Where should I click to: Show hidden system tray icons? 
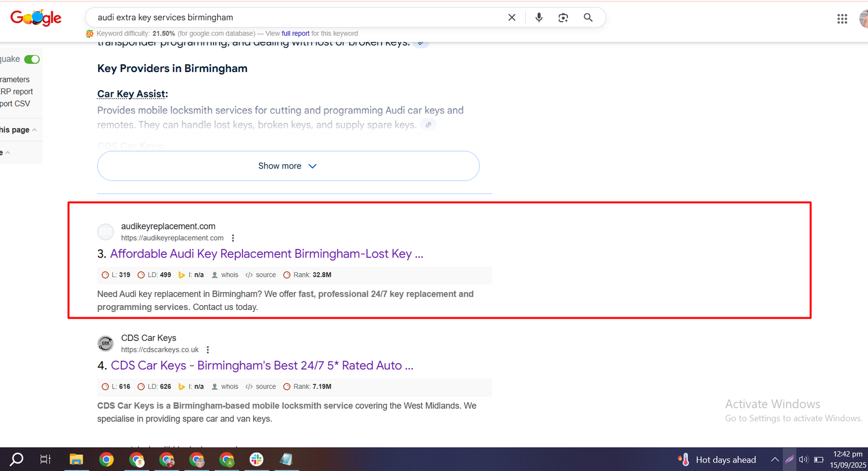click(775, 460)
